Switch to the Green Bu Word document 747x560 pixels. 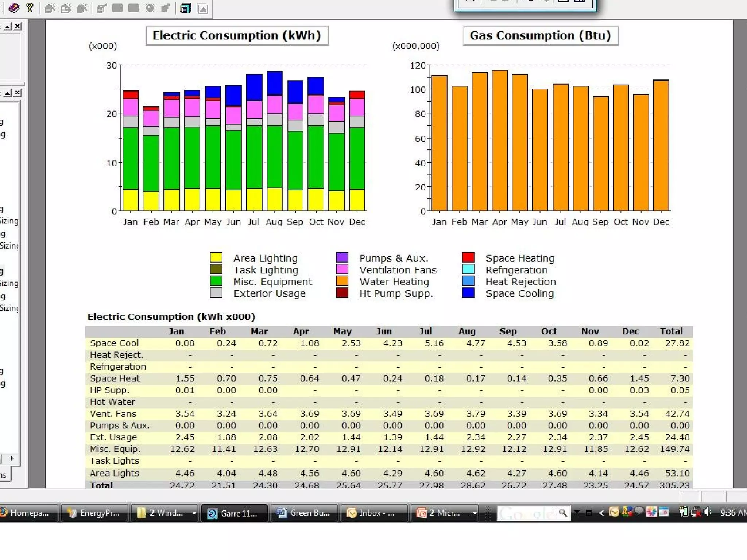pyautogui.click(x=304, y=513)
